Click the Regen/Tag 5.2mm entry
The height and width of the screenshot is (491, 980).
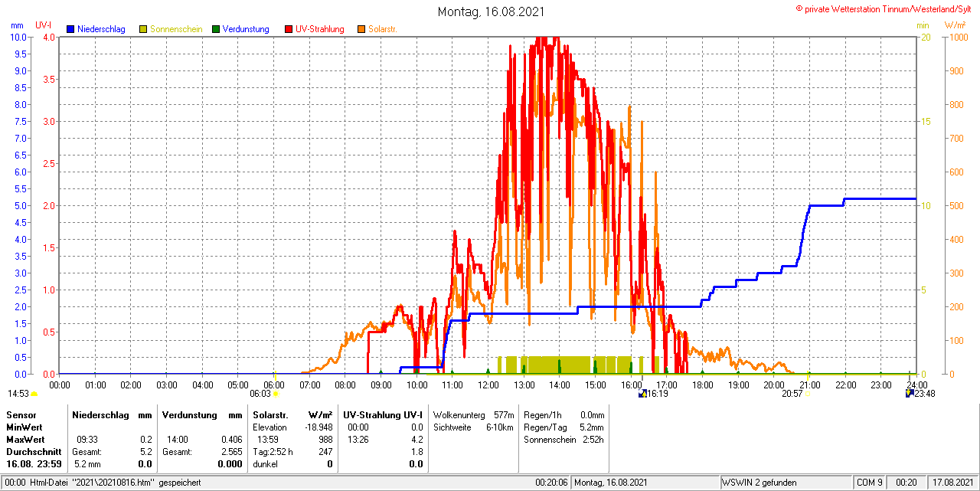563,427
